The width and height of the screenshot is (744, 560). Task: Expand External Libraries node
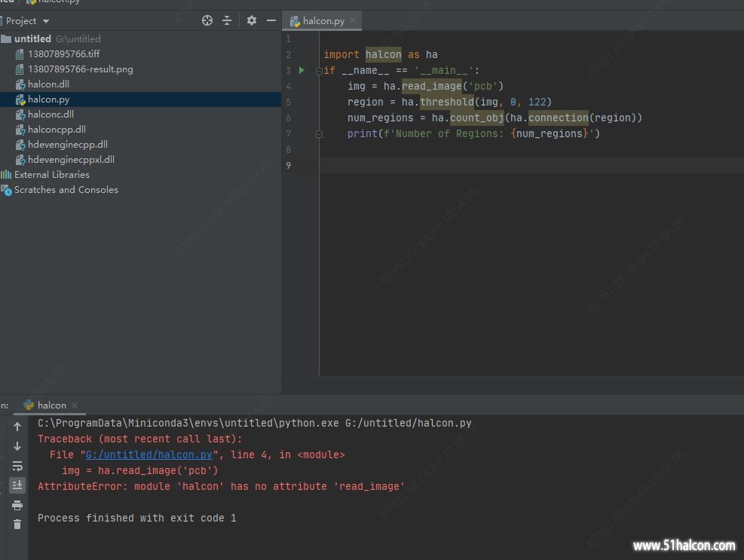(x=51, y=175)
